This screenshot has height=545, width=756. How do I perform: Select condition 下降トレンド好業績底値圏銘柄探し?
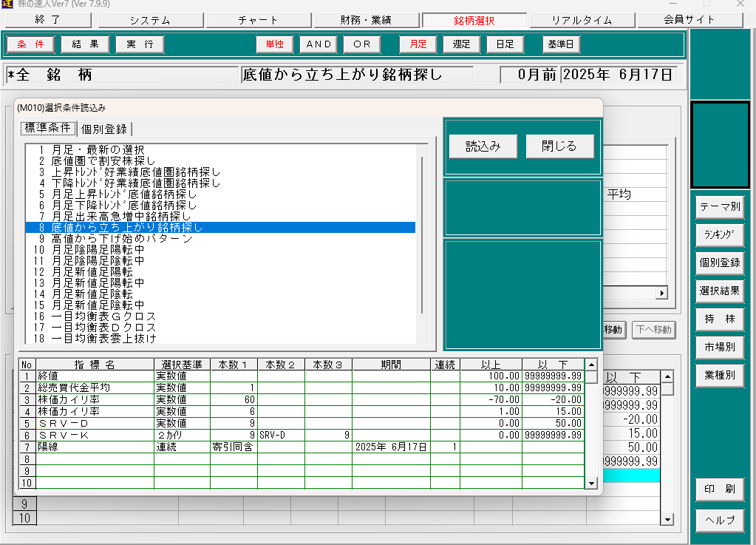tap(220, 183)
